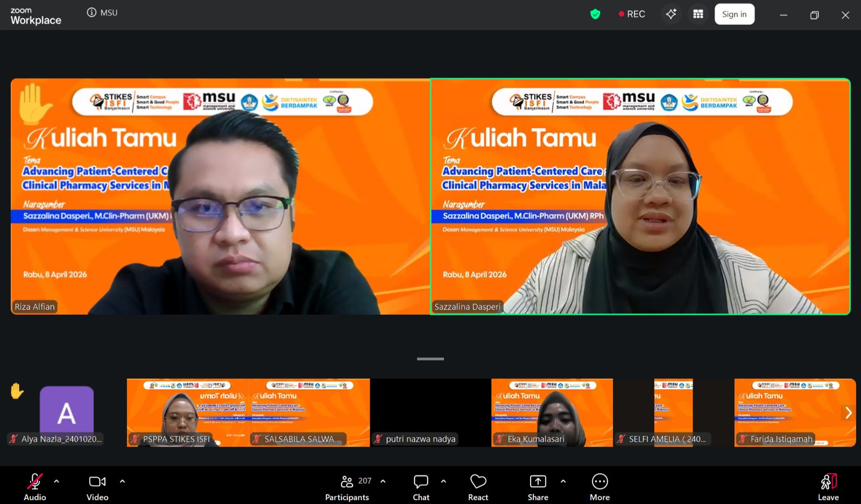
Task: Click the green encryption shield icon
Action: click(595, 14)
